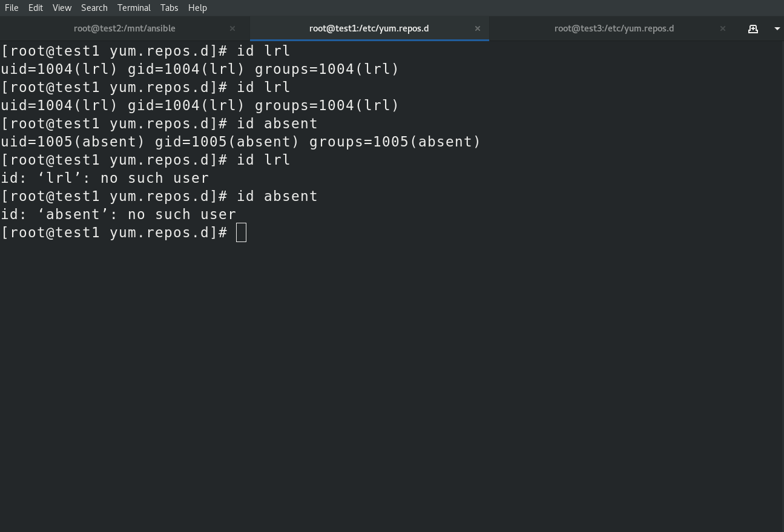This screenshot has height=532, width=784.
Task: Open the Edit menu
Action: click(36, 8)
